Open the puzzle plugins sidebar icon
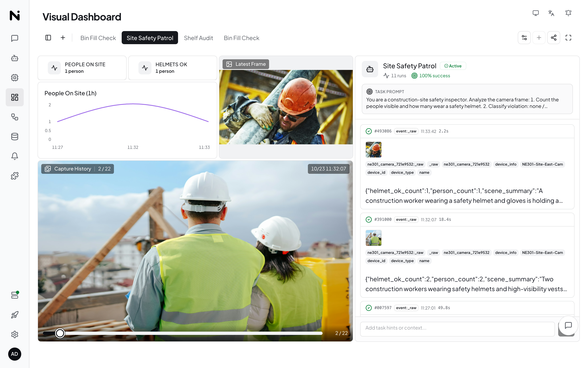This screenshot has width=588, height=368. click(x=14, y=176)
